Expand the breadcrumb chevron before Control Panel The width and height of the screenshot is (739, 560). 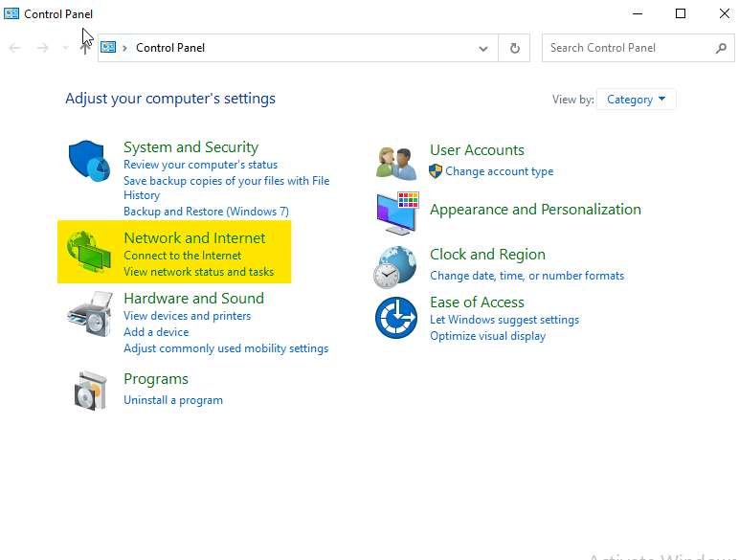(x=124, y=48)
